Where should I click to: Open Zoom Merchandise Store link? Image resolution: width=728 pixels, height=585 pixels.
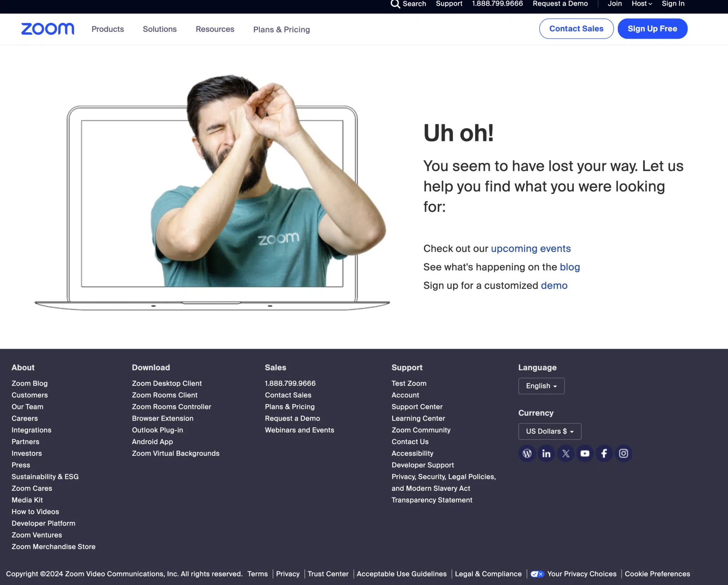point(53,547)
